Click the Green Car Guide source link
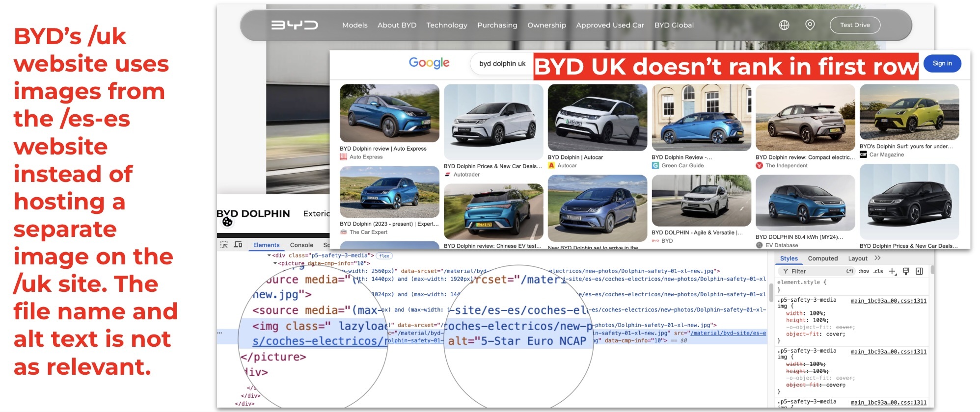 pos(682,166)
